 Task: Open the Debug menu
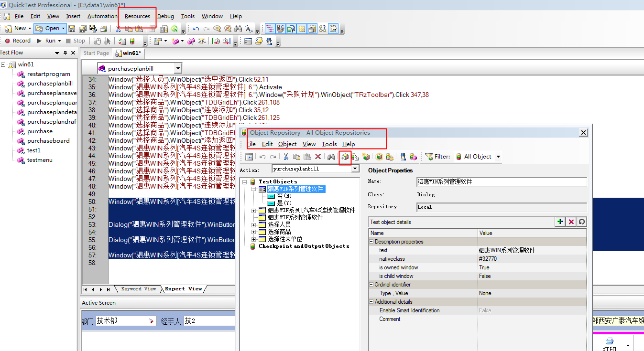pyautogui.click(x=165, y=16)
